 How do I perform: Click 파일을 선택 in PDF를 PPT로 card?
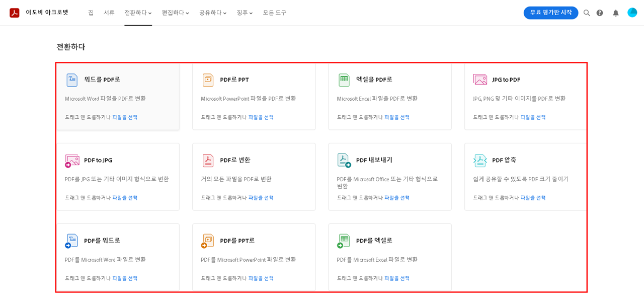click(261, 278)
